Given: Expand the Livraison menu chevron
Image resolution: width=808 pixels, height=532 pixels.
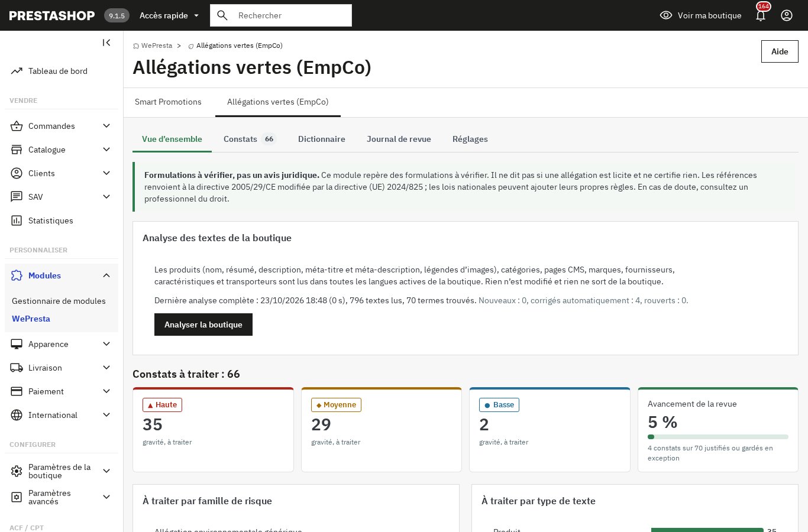Looking at the screenshot, I should 106,368.
